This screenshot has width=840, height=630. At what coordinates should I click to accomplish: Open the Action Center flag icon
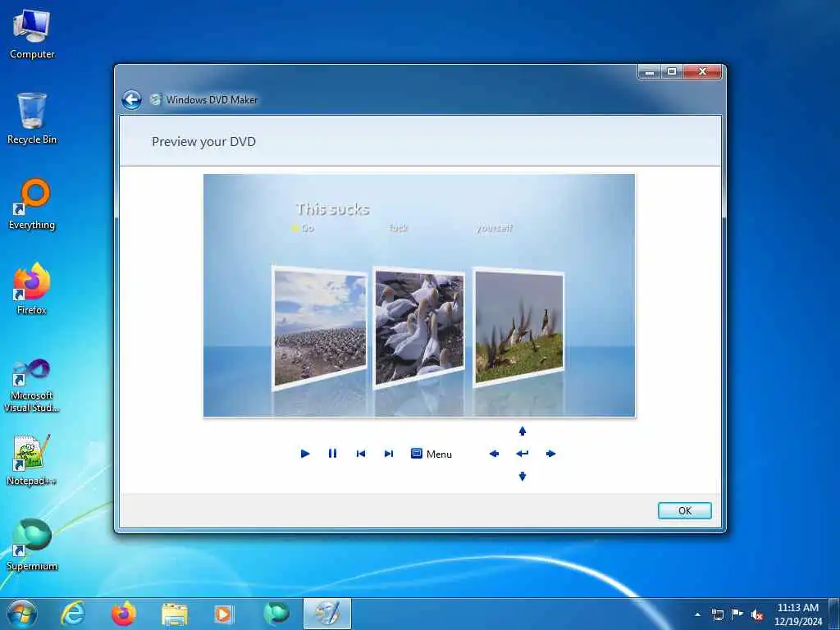[x=737, y=614]
